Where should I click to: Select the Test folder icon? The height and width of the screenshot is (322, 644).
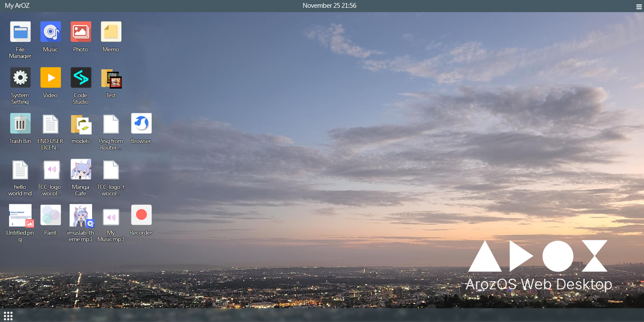click(111, 78)
